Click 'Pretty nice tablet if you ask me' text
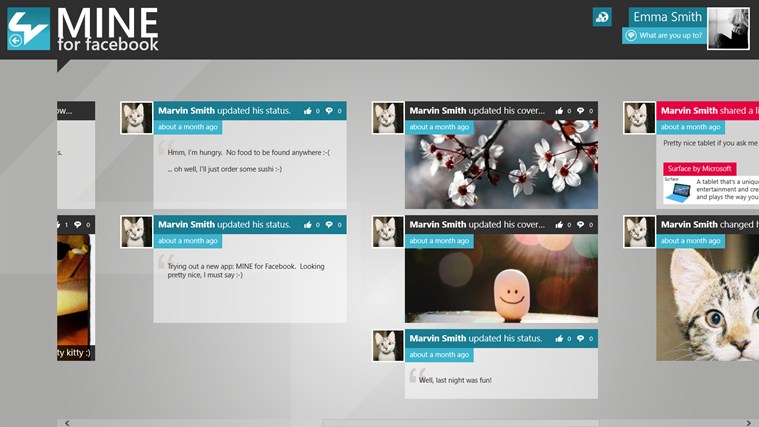Image resolution: width=759 pixels, height=427 pixels. (x=710, y=143)
